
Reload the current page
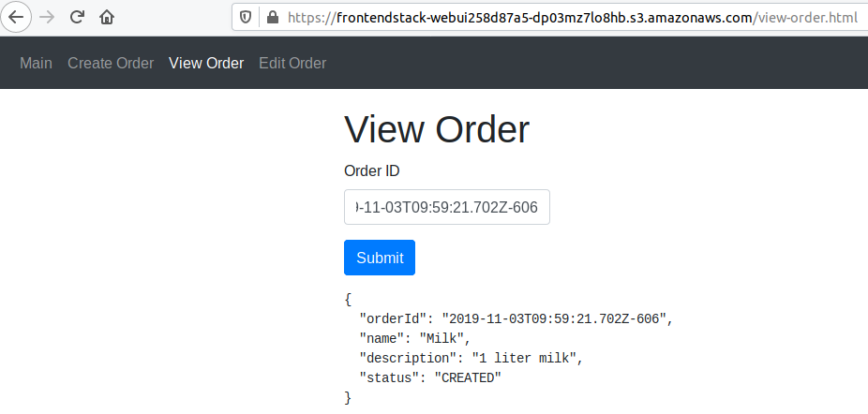point(78,17)
